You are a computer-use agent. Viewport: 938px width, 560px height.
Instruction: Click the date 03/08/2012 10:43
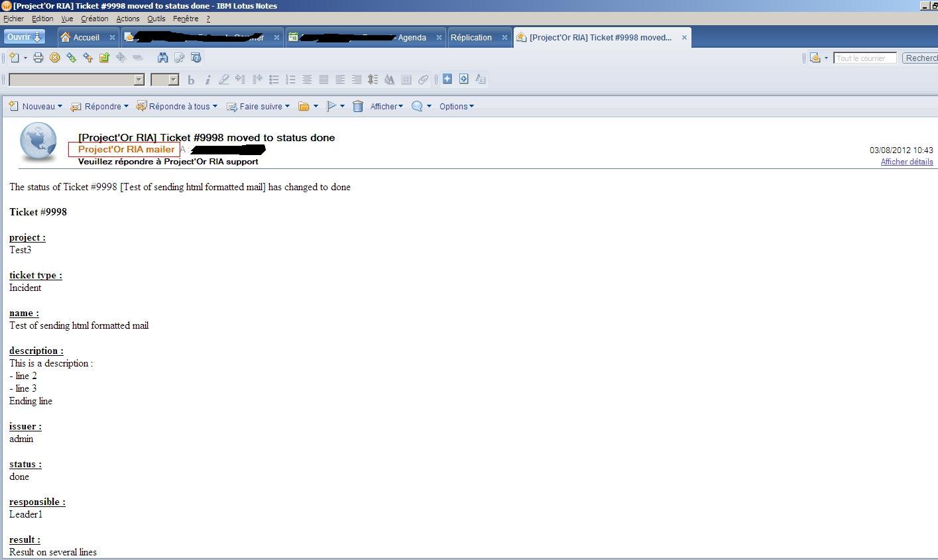[902, 150]
